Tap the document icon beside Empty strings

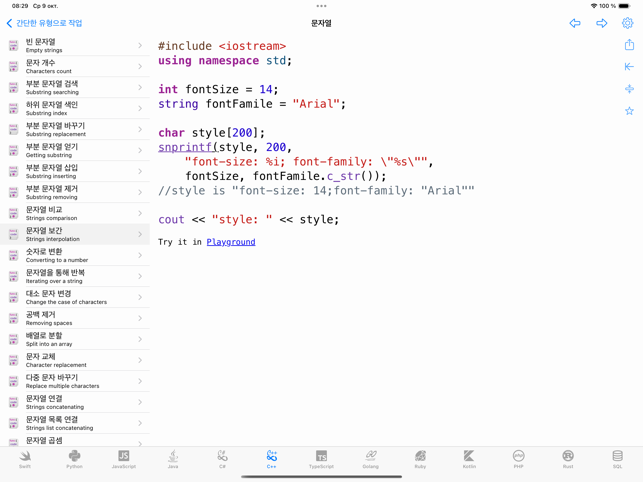(14, 45)
